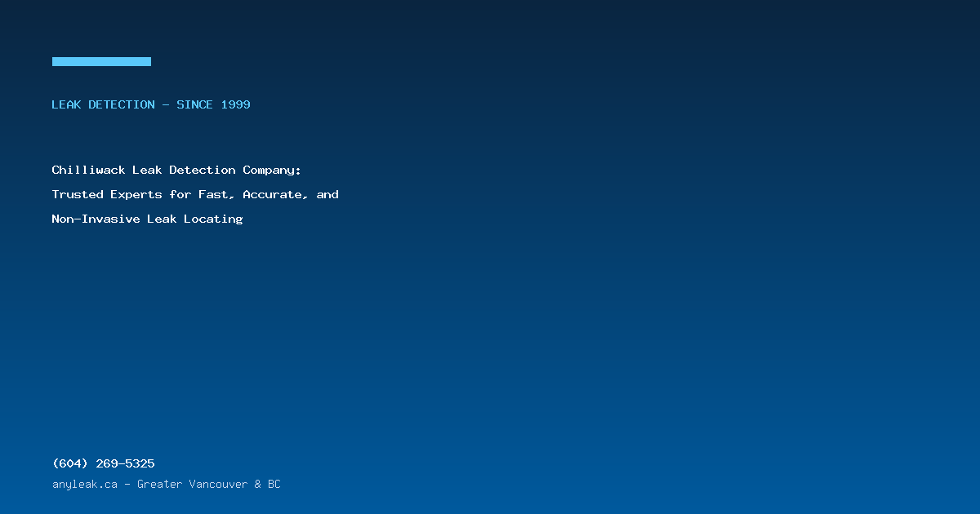Click the "BC" text in footer

click(274, 485)
